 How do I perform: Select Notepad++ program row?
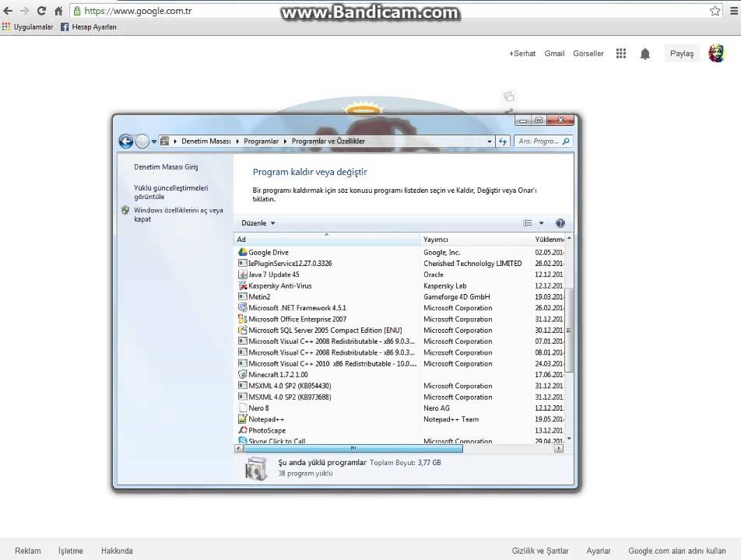[401, 419]
